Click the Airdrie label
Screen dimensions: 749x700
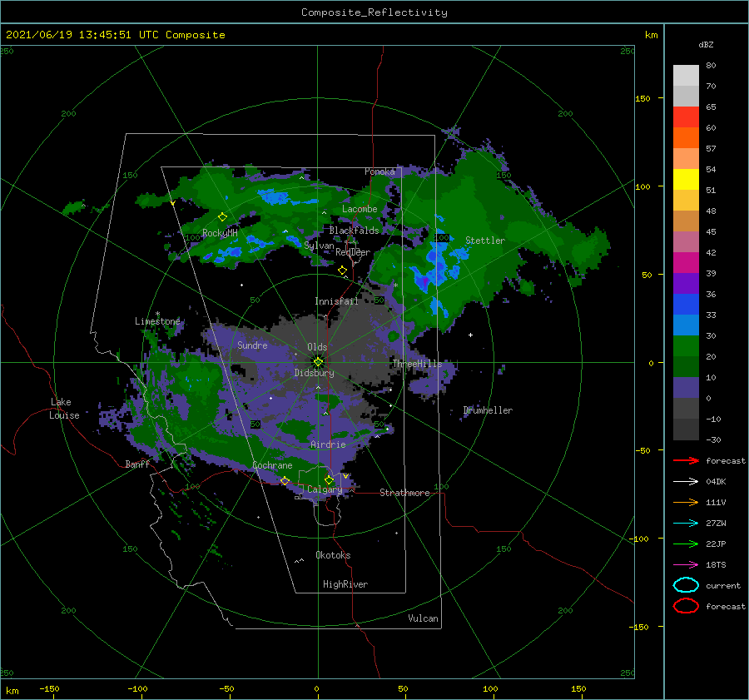(328, 444)
